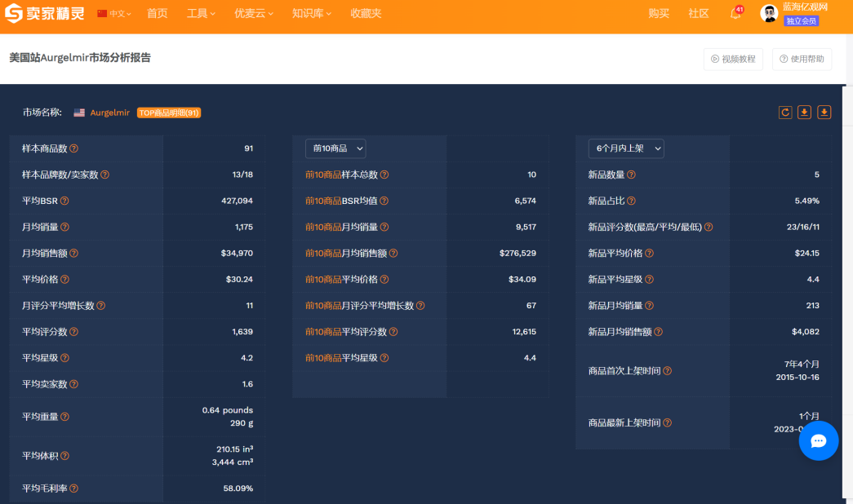This screenshot has height=504, width=853.
Task: Click the user avatar icon
Action: [x=769, y=14]
